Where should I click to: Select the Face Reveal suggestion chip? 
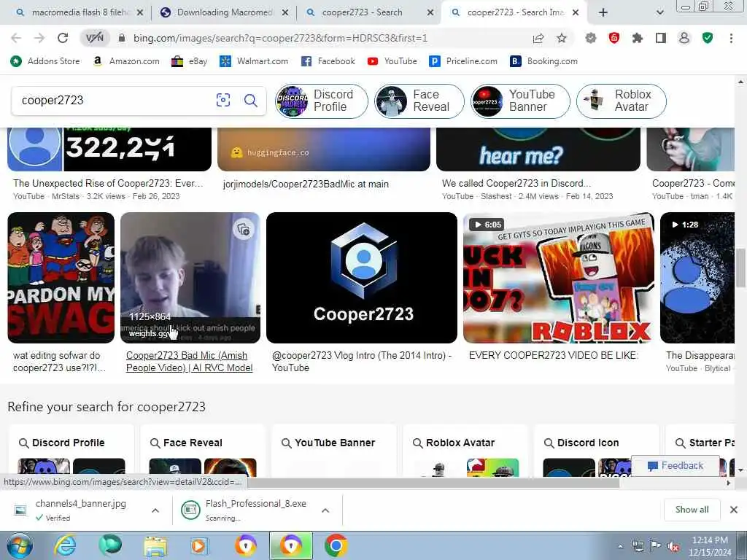(419, 101)
